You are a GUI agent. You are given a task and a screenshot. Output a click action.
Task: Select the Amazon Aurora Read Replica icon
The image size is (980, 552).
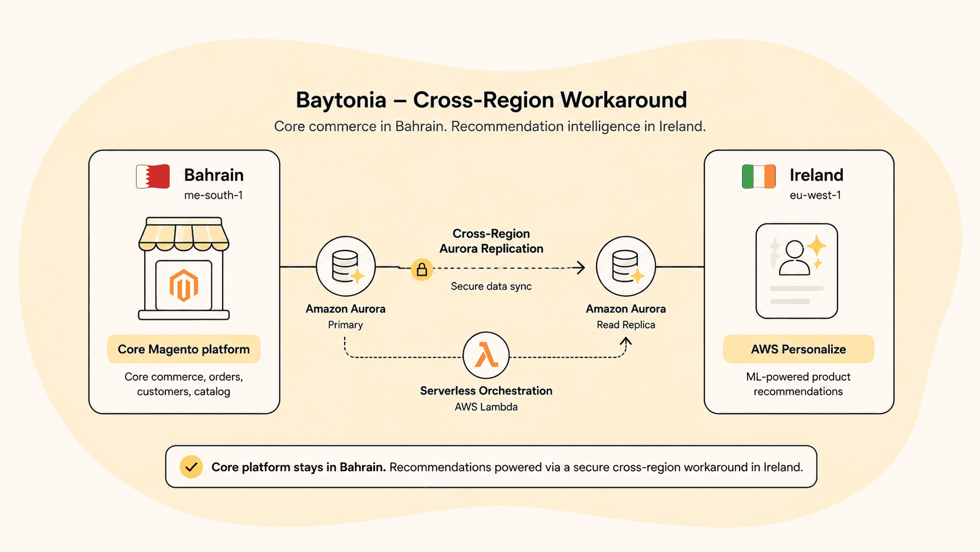pyautogui.click(x=626, y=266)
